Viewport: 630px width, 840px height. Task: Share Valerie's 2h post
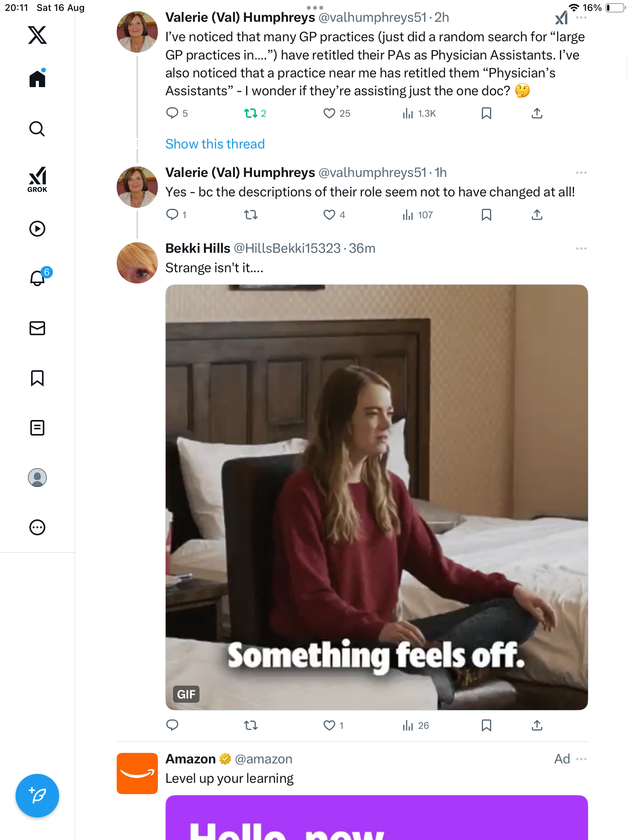(x=537, y=114)
